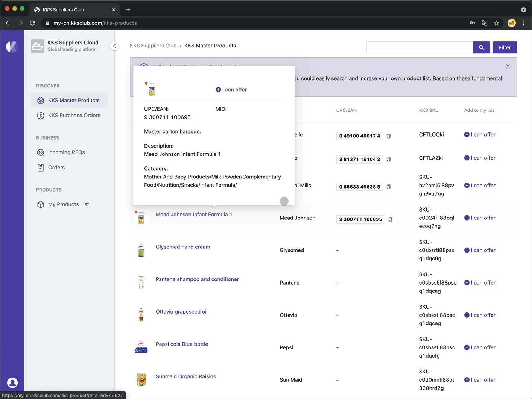Screen dimensions: 532x399
Task: Close the KKS Suppliers Club tab
Action: point(114,10)
